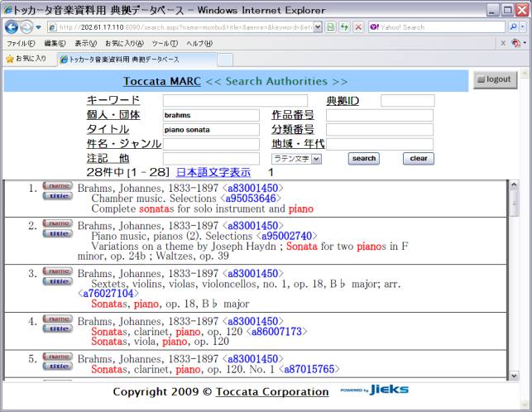Click the Toccata Corporation footer link
The image size is (532, 412).
[x=272, y=391]
